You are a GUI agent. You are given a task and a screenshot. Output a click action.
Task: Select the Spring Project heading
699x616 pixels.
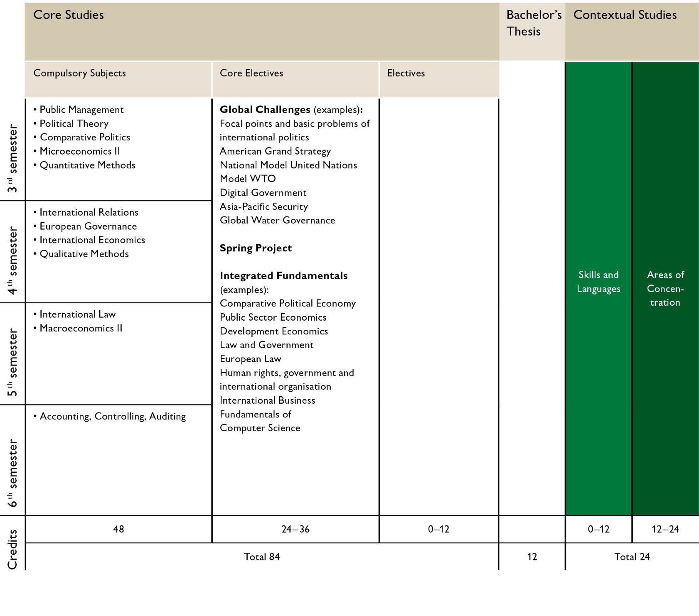click(256, 248)
